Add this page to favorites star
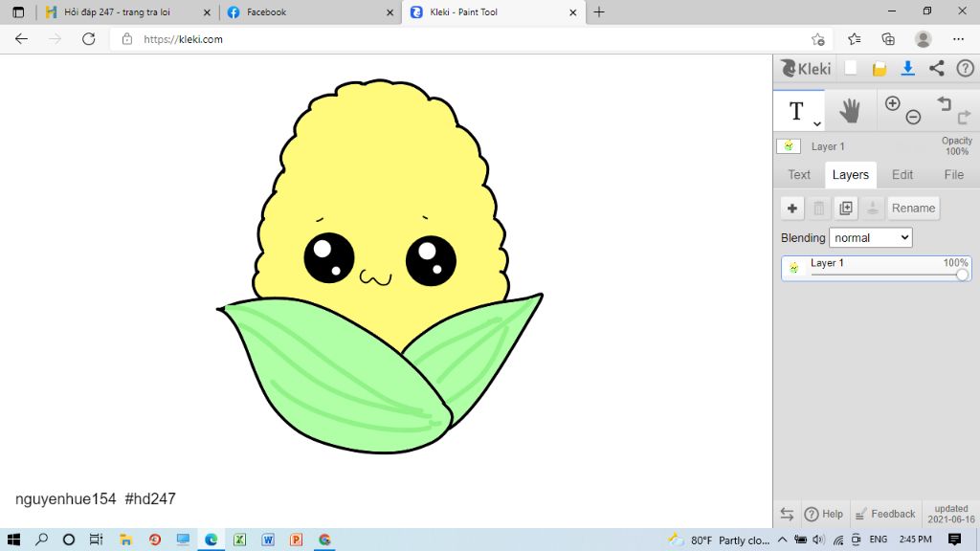The width and height of the screenshot is (980, 551). [x=818, y=39]
